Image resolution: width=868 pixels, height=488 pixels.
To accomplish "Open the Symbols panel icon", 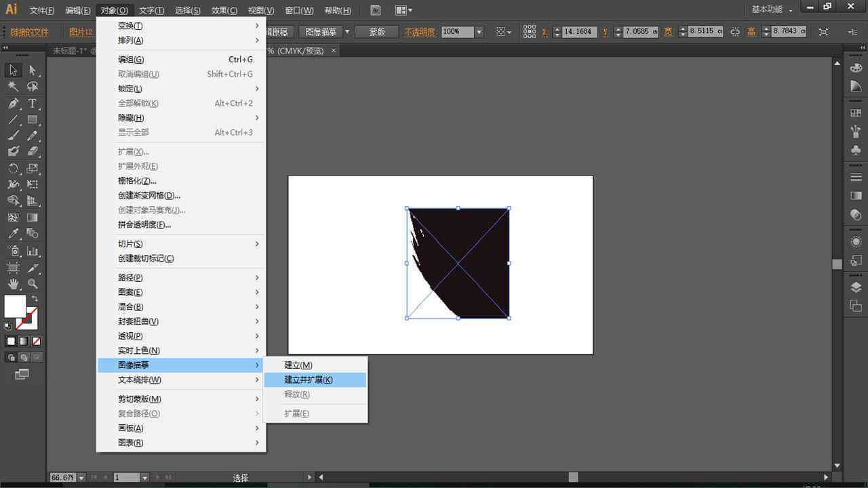I will click(856, 150).
